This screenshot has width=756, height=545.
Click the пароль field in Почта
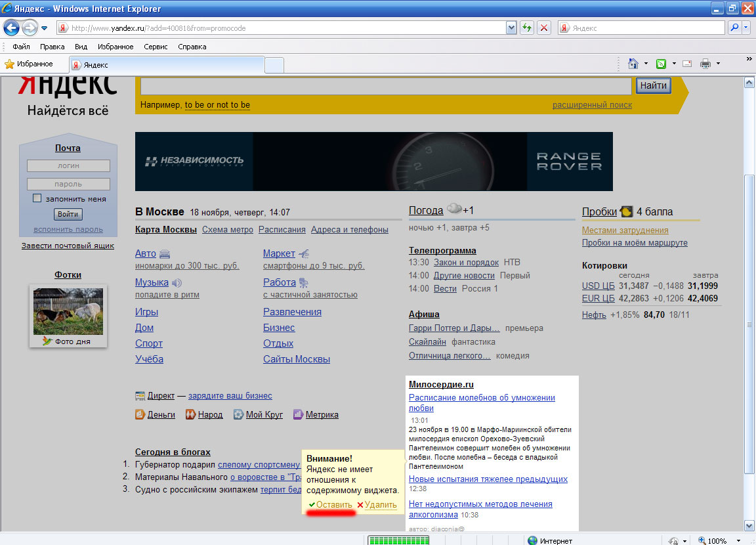[x=68, y=184]
